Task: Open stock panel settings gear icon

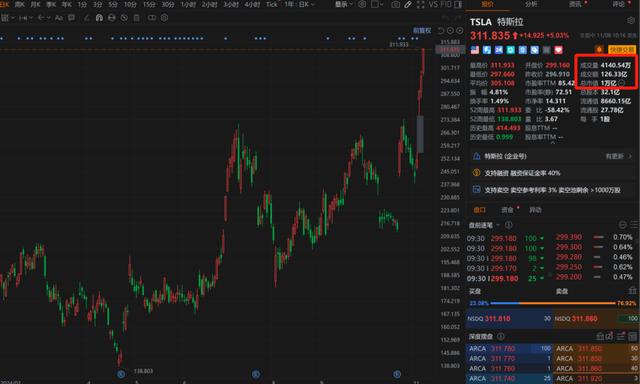Action: pyautogui.click(x=631, y=21)
